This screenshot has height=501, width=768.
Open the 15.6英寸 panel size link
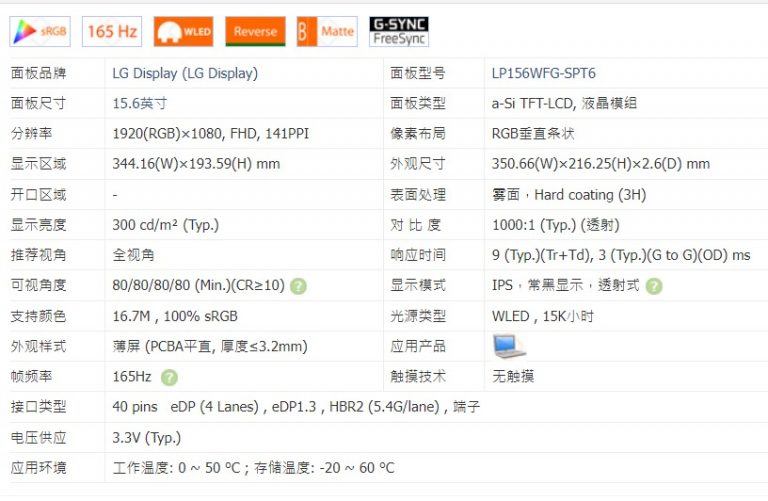(x=140, y=103)
